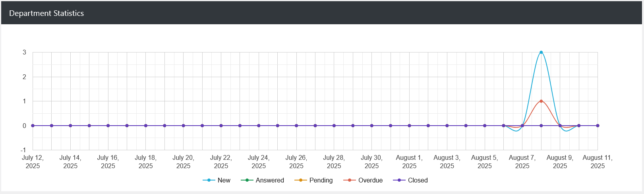The image size is (644, 194).
Task: Click the data point at July 12, 2025
Action: [33, 126]
